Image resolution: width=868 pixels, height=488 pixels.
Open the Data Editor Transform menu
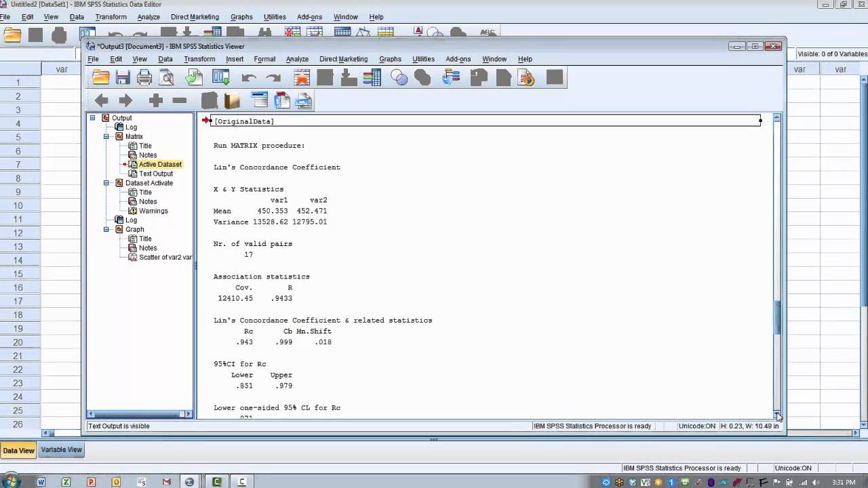[x=111, y=17]
